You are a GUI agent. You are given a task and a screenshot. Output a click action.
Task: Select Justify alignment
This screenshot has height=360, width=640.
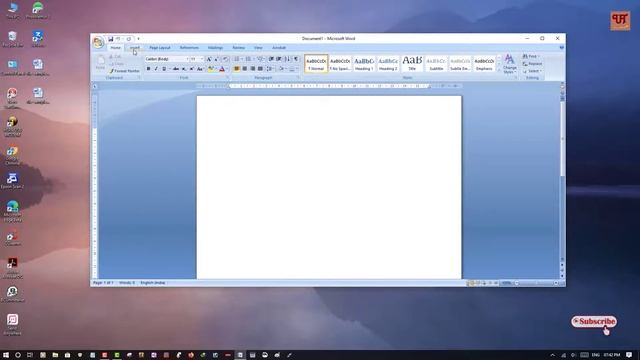pyautogui.click(x=260, y=69)
